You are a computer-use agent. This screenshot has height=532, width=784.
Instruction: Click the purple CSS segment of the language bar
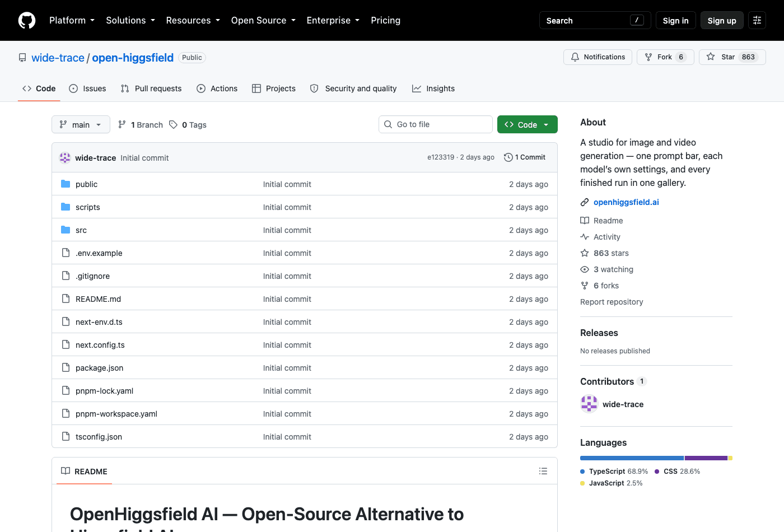click(706, 458)
